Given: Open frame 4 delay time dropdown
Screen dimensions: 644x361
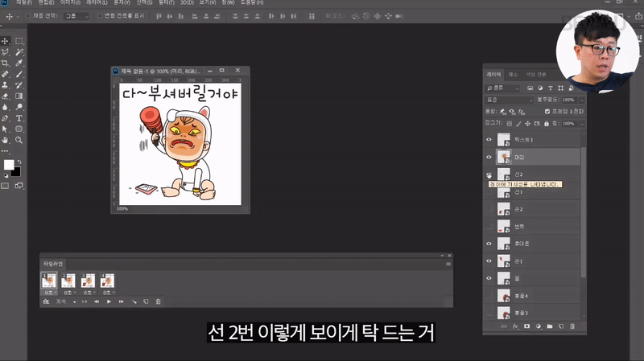Looking at the screenshot, I should pos(108,293).
